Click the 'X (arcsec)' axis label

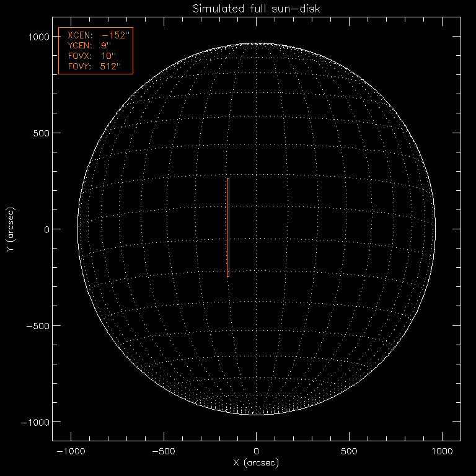[x=256, y=464]
